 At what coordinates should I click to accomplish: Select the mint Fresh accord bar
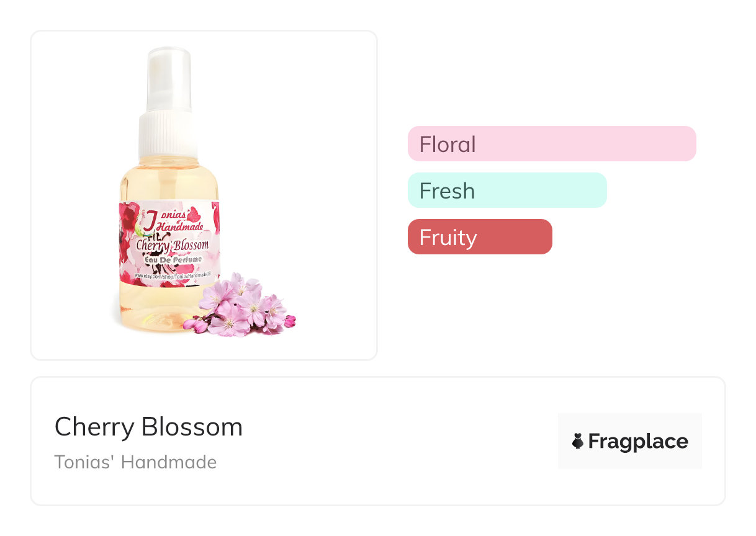506,190
